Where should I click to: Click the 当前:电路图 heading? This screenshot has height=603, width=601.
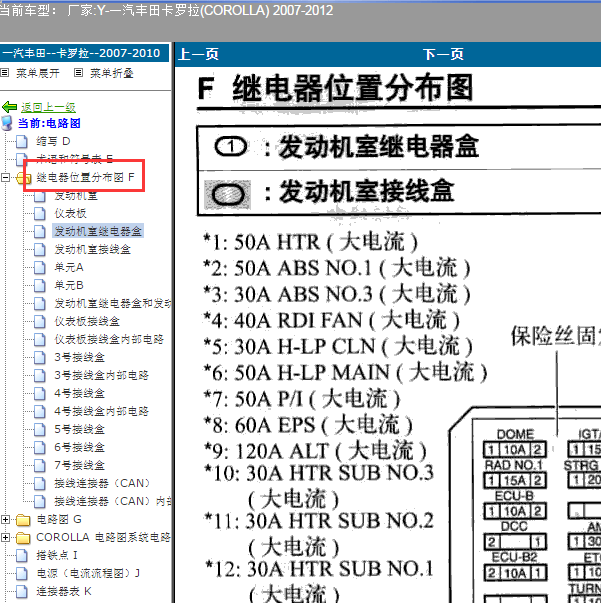point(49,123)
